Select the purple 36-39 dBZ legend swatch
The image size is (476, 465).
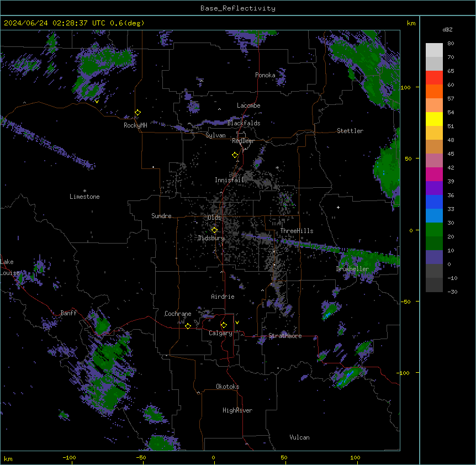pyautogui.click(x=434, y=188)
